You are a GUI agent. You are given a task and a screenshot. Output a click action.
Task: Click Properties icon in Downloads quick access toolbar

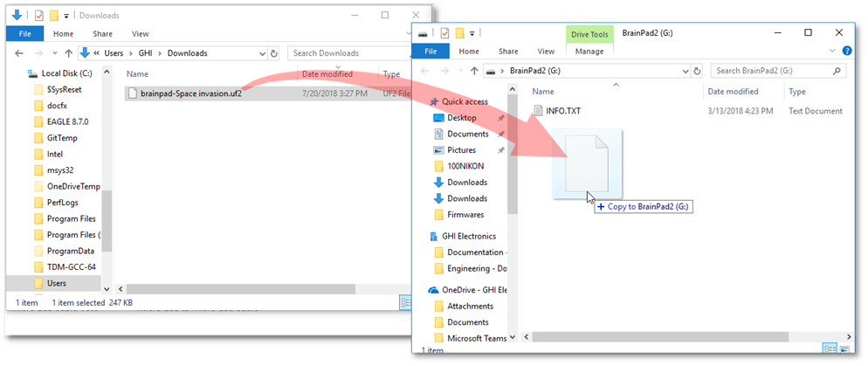click(x=37, y=15)
